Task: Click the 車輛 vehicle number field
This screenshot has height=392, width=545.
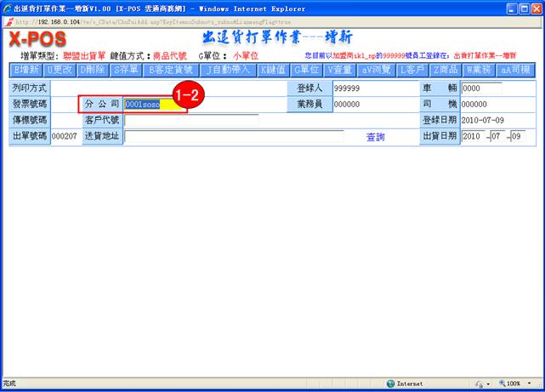Action: (481, 88)
